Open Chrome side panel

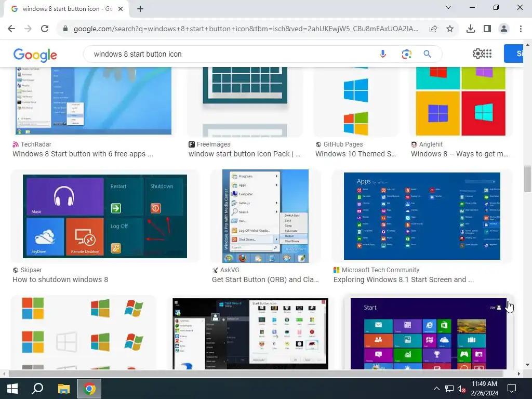point(487,29)
